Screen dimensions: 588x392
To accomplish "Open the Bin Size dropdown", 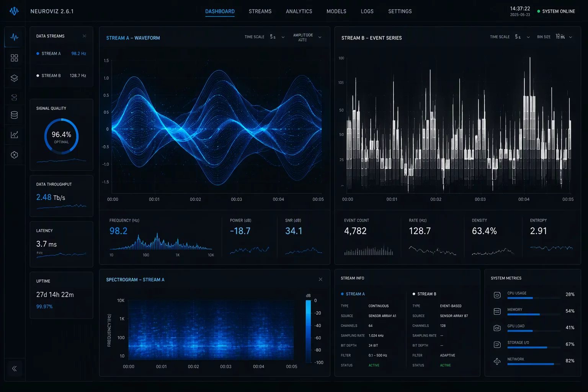I will coord(564,37).
